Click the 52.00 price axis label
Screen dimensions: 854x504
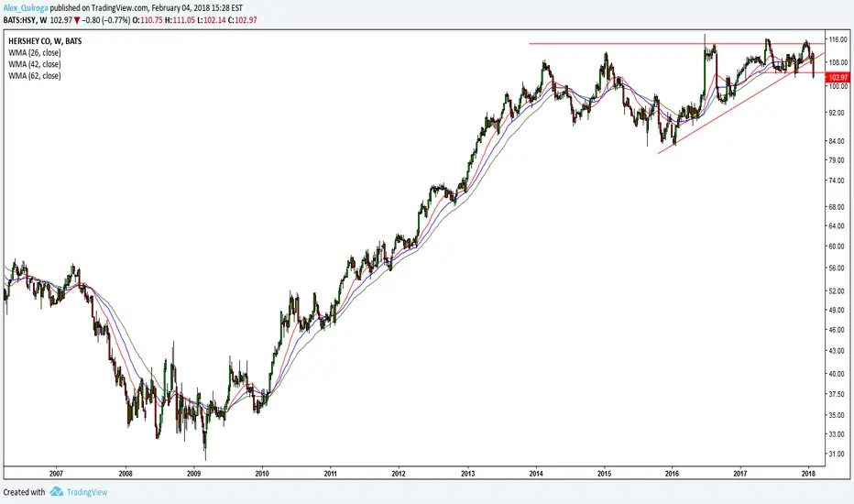coord(838,291)
